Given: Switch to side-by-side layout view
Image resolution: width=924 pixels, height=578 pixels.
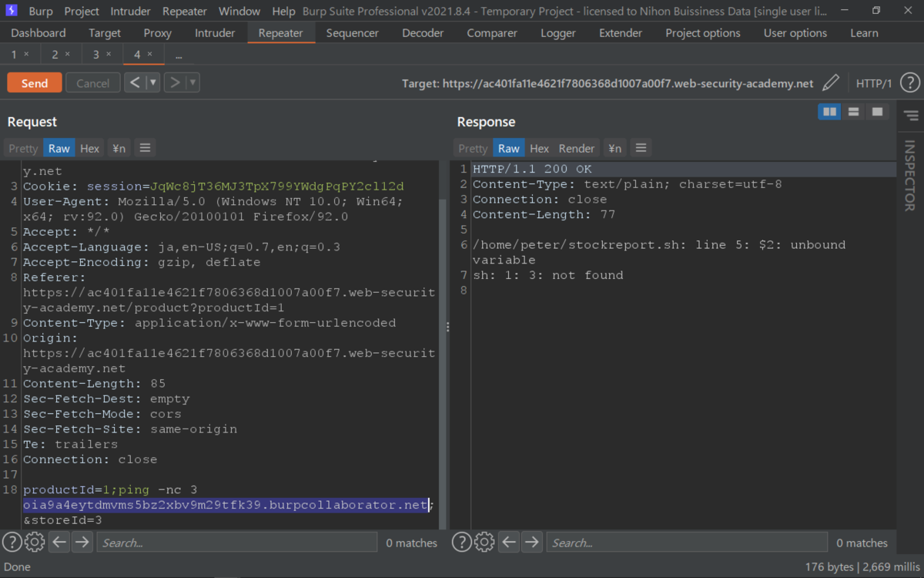Looking at the screenshot, I should tap(829, 112).
